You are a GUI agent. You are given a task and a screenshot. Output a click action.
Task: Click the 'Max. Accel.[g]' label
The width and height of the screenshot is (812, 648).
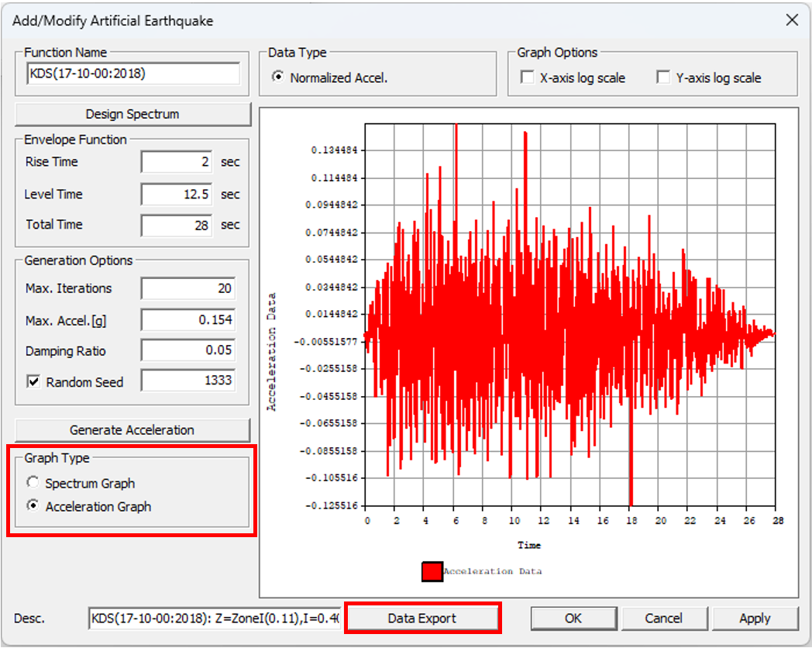(66, 321)
